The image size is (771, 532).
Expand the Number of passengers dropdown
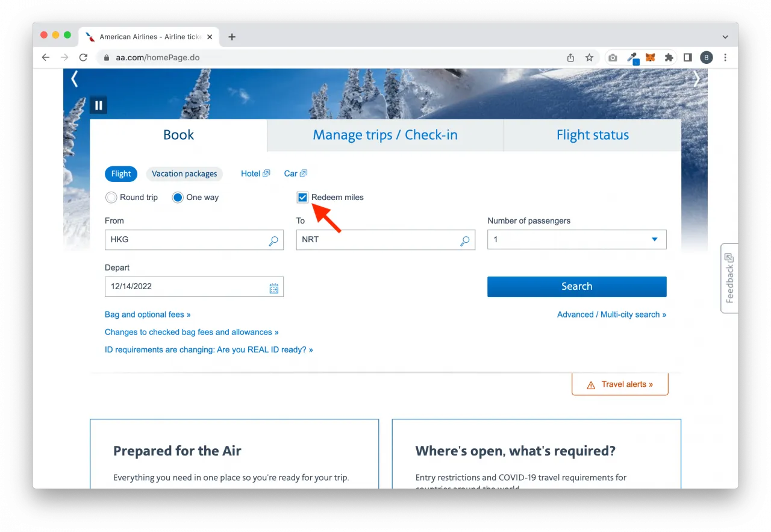(x=577, y=239)
